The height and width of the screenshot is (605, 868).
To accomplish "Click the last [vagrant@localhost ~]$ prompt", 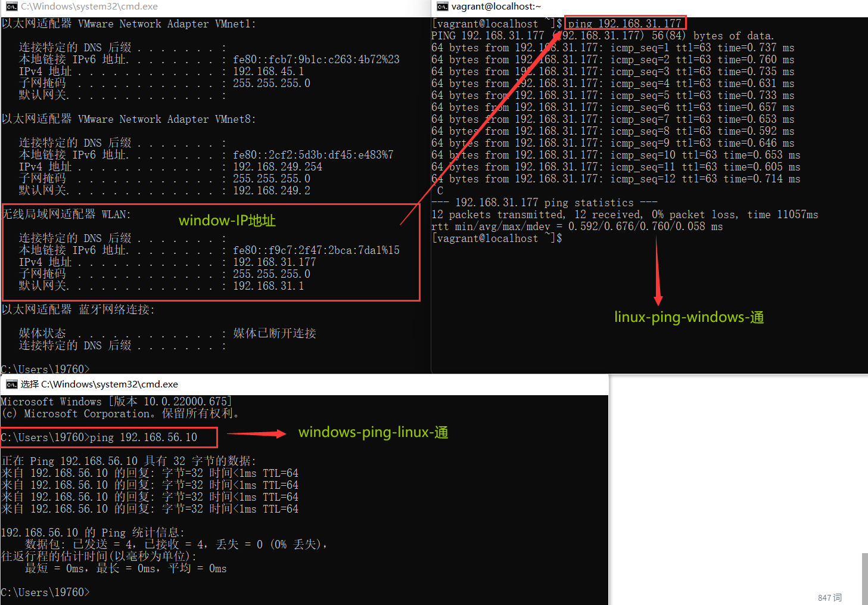I will point(497,238).
